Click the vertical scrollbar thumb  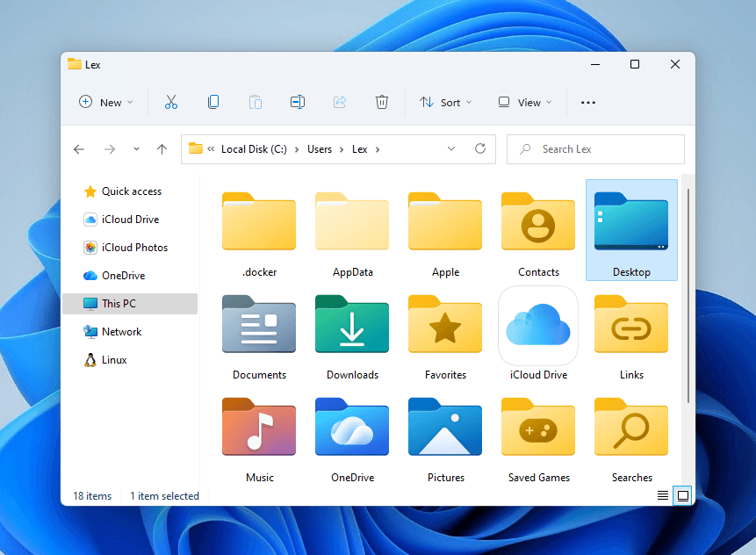tap(688, 296)
